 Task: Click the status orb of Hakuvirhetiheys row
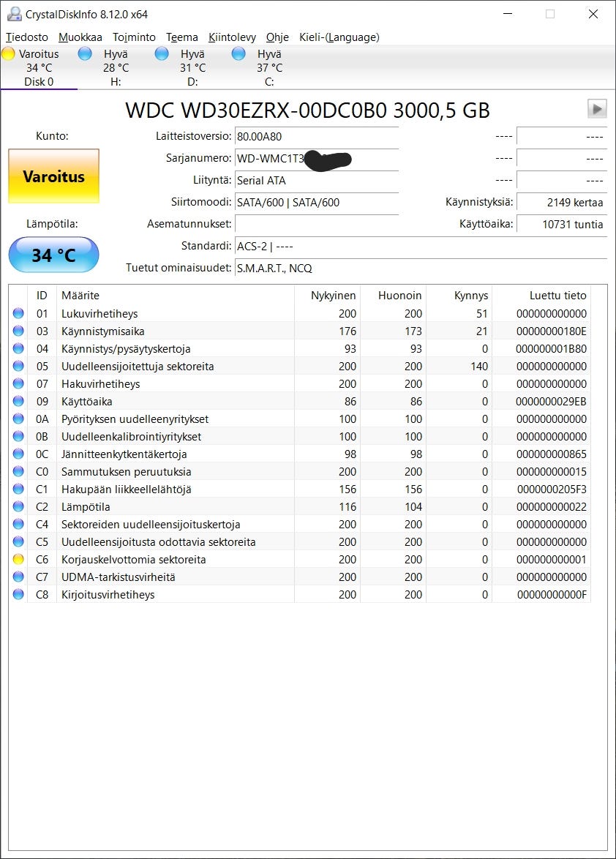click(18, 383)
